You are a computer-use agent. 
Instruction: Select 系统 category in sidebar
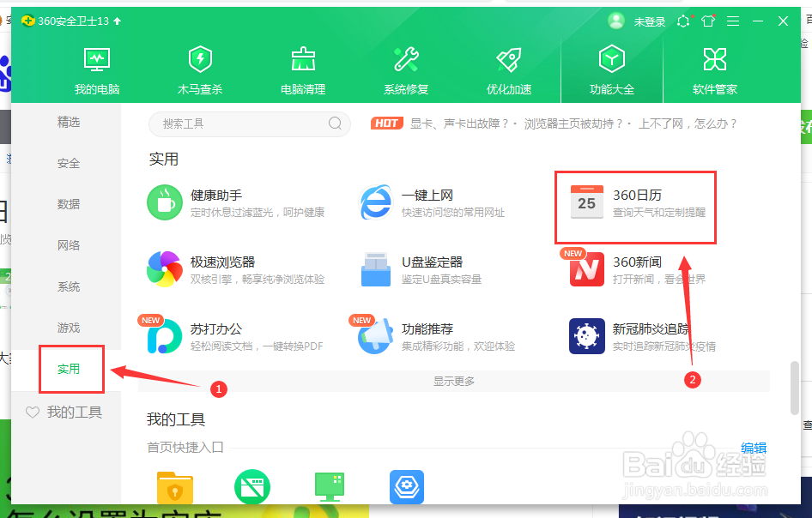[69, 286]
